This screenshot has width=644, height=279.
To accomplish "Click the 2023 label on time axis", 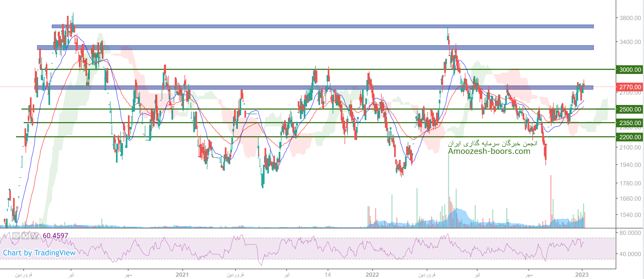I will (x=582, y=275).
